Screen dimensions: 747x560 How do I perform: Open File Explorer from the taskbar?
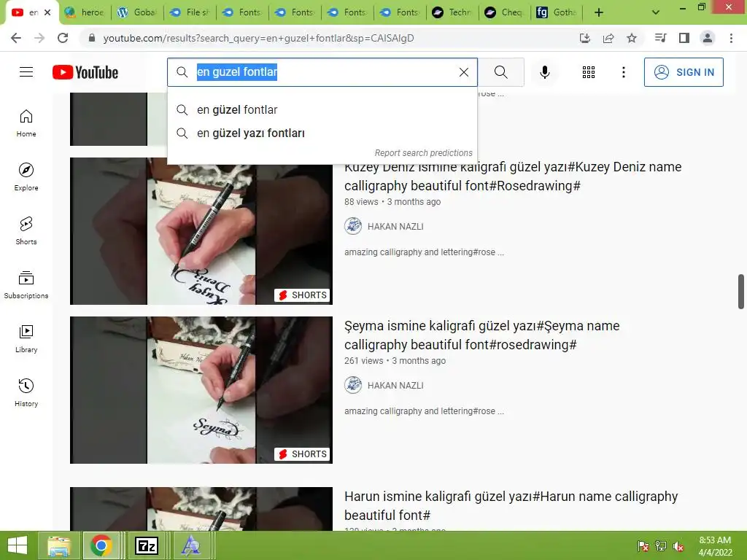[59, 545]
